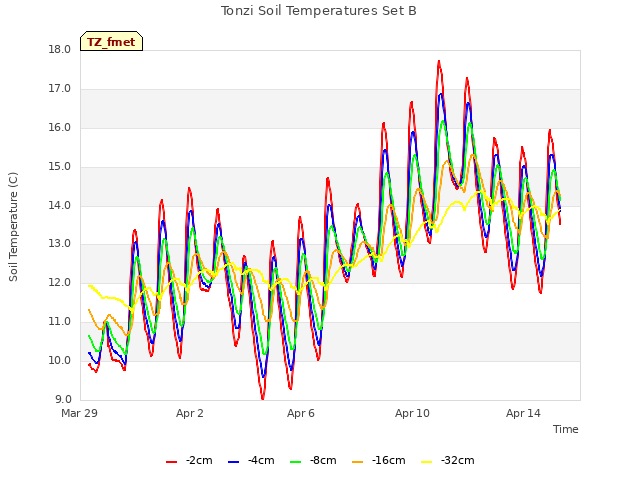Click the Apr 2 x-axis tick label
The height and width of the screenshot is (480, 640).
click(189, 413)
